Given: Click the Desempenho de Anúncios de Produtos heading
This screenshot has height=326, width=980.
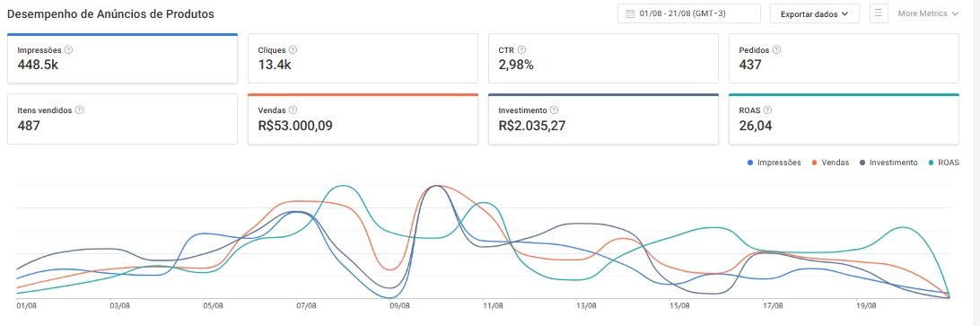Looking at the screenshot, I should tap(110, 13).
